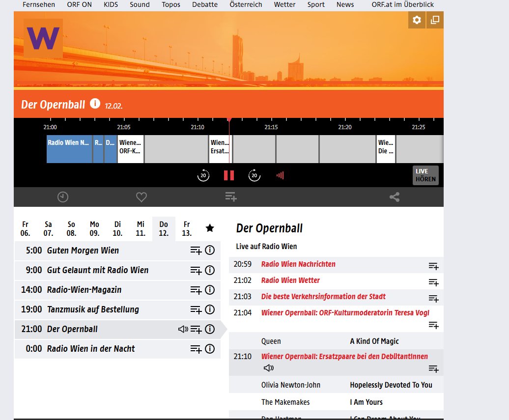This screenshot has height=420, width=509.
Task: Skip forward 20 seconds
Action: [254, 175]
